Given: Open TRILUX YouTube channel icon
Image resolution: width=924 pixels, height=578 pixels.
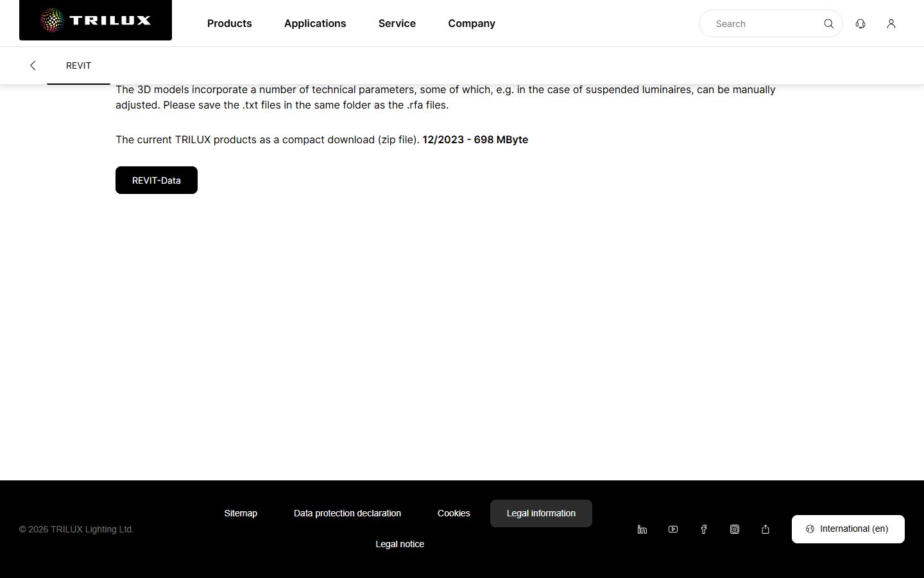Looking at the screenshot, I should [673, 529].
